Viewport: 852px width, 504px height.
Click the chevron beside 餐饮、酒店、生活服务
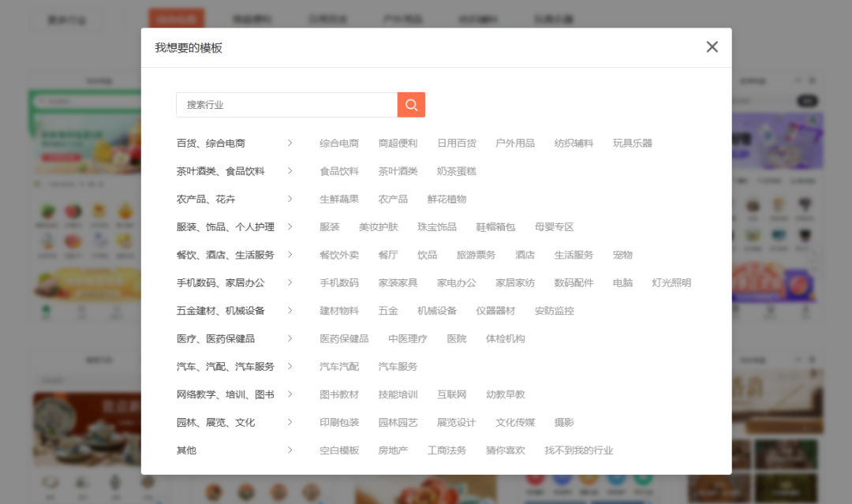(290, 255)
